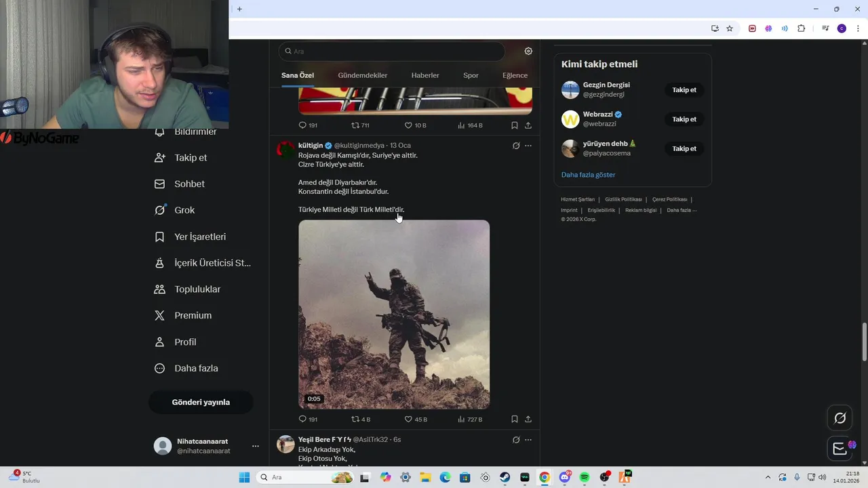The image size is (868, 488).
Task: Reply to the kültigin post
Action: tap(308, 420)
